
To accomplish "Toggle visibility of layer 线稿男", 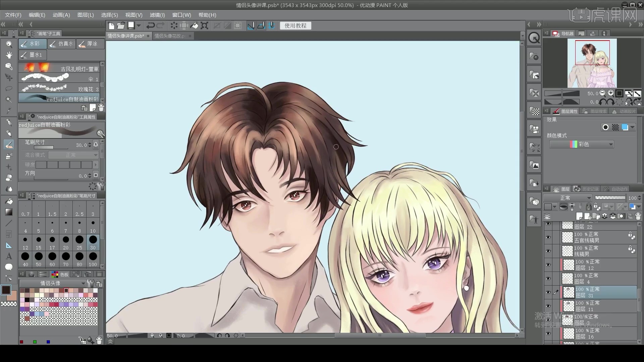I will (x=548, y=251).
